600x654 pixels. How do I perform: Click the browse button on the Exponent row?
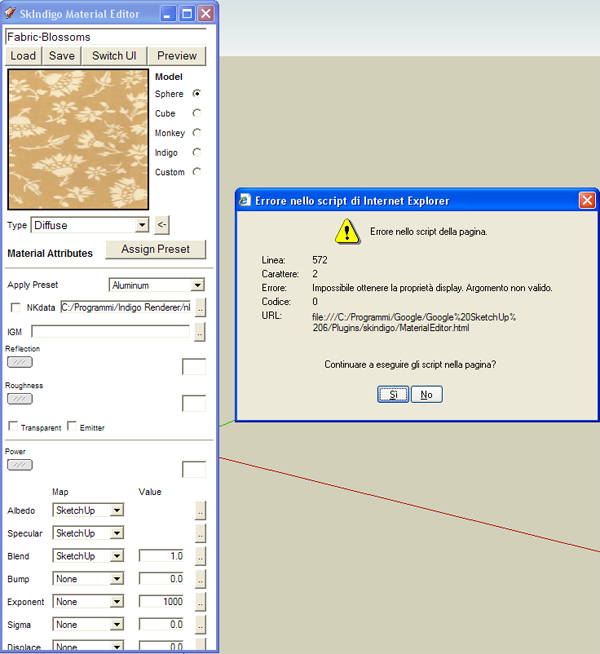200,603
